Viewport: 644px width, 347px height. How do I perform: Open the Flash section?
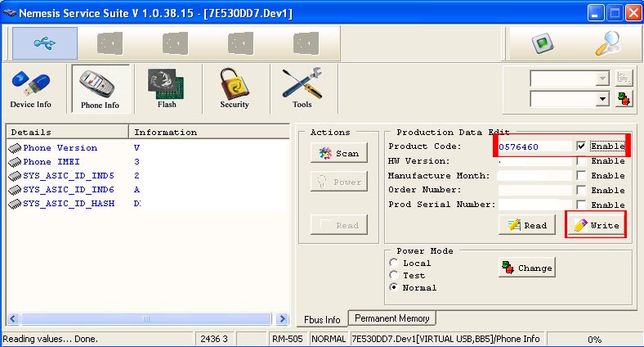click(x=167, y=89)
